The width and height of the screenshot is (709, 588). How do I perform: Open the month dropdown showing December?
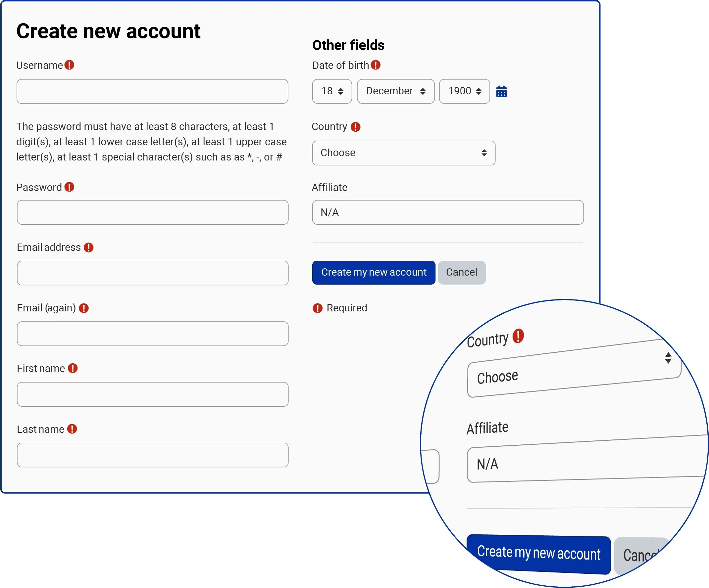click(395, 91)
